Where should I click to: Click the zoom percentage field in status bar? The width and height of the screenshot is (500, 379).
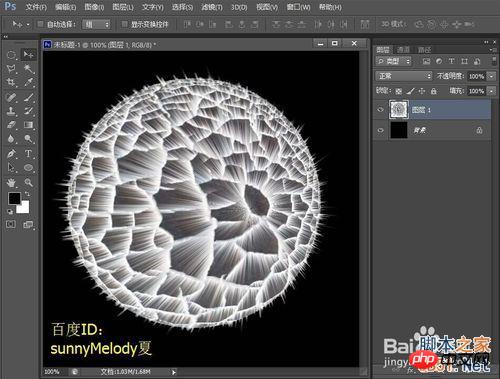53,372
